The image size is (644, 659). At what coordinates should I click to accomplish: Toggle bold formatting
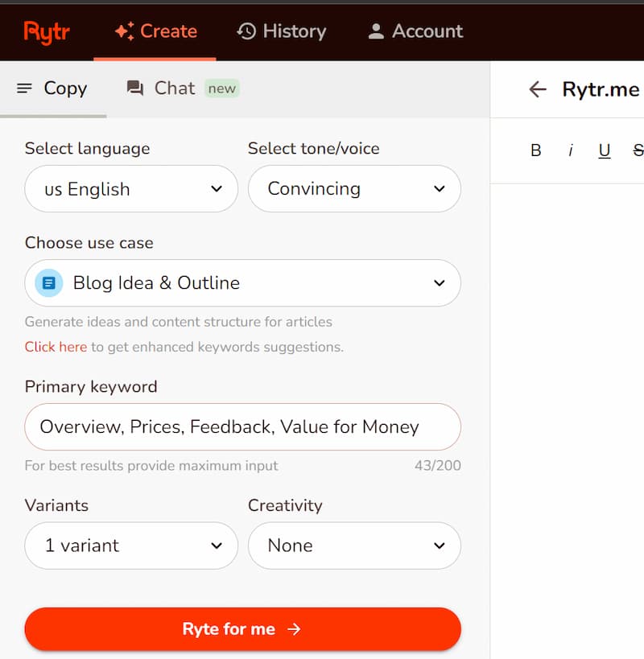[x=536, y=150]
